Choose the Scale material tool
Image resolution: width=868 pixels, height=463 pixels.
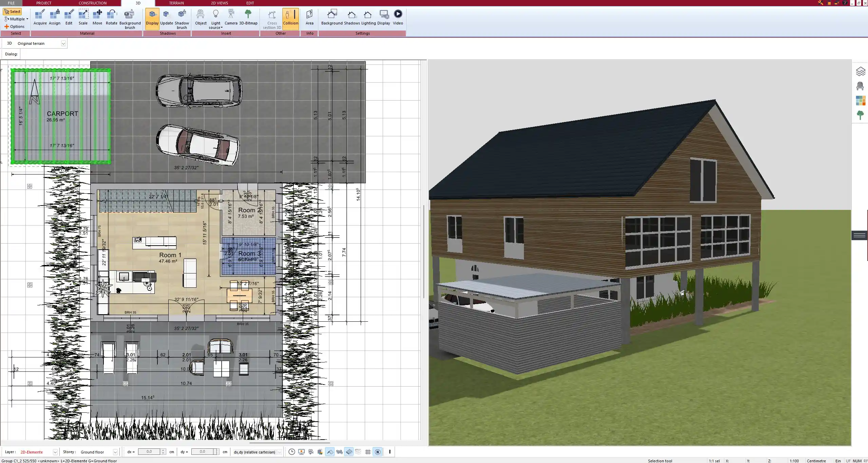tap(83, 18)
